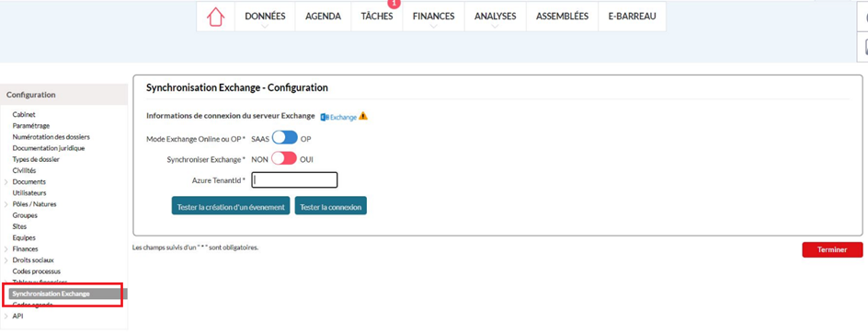Select Groupes in the sidebar
The height and width of the screenshot is (334, 868).
pyautogui.click(x=25, y=215)
